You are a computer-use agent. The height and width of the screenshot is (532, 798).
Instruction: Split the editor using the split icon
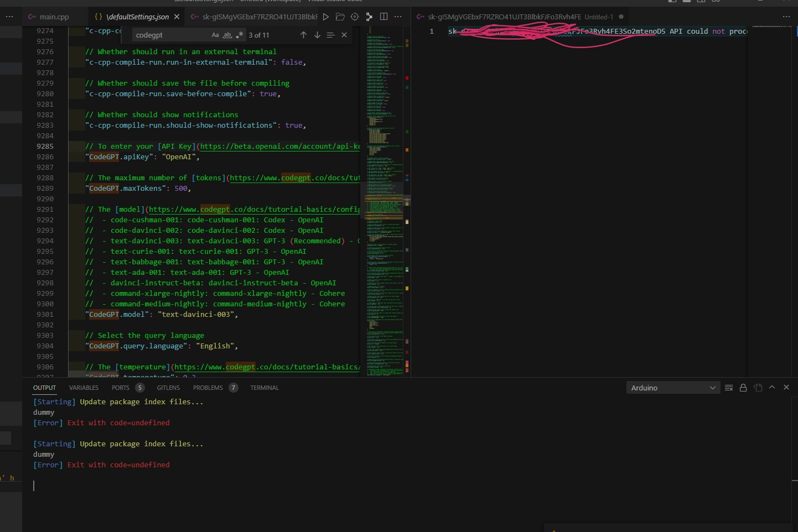click(x=384, y=17)
